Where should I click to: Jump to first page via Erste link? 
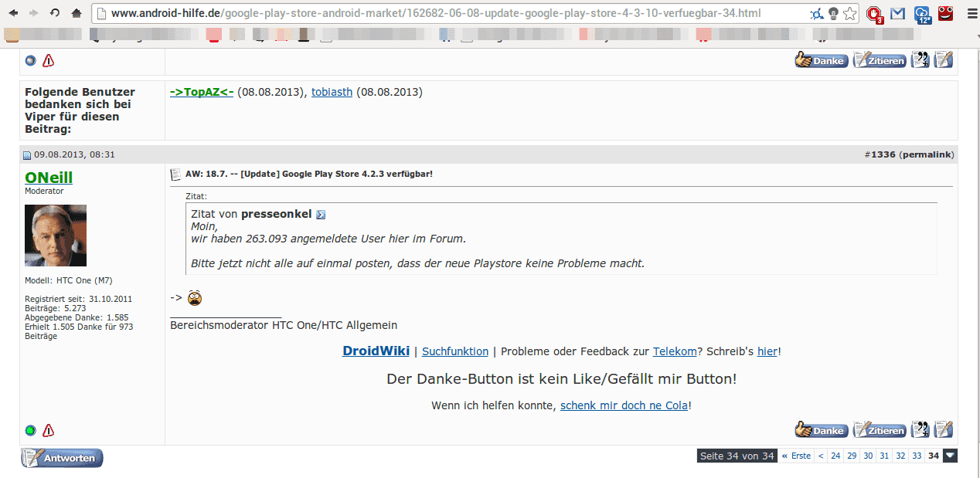796,456
